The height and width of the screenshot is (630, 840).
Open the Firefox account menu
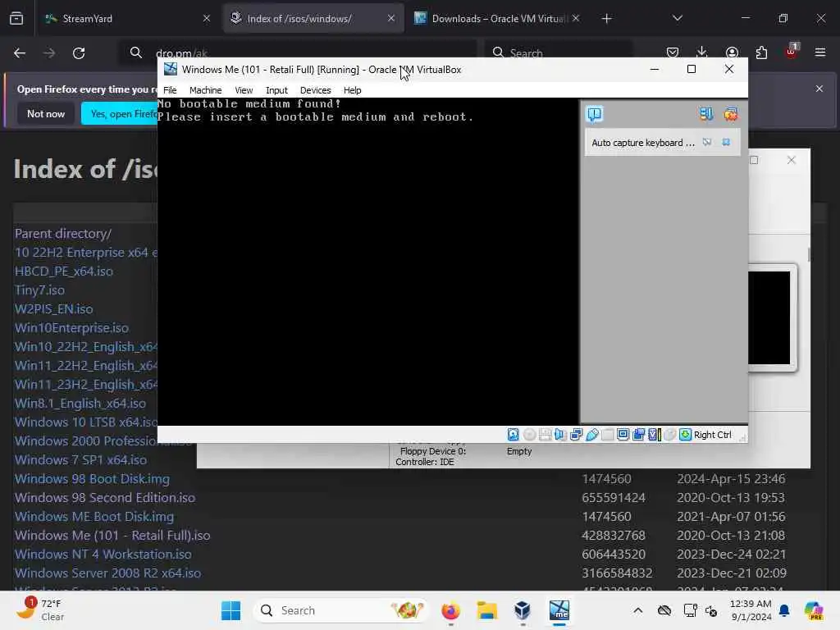(732, 52)
